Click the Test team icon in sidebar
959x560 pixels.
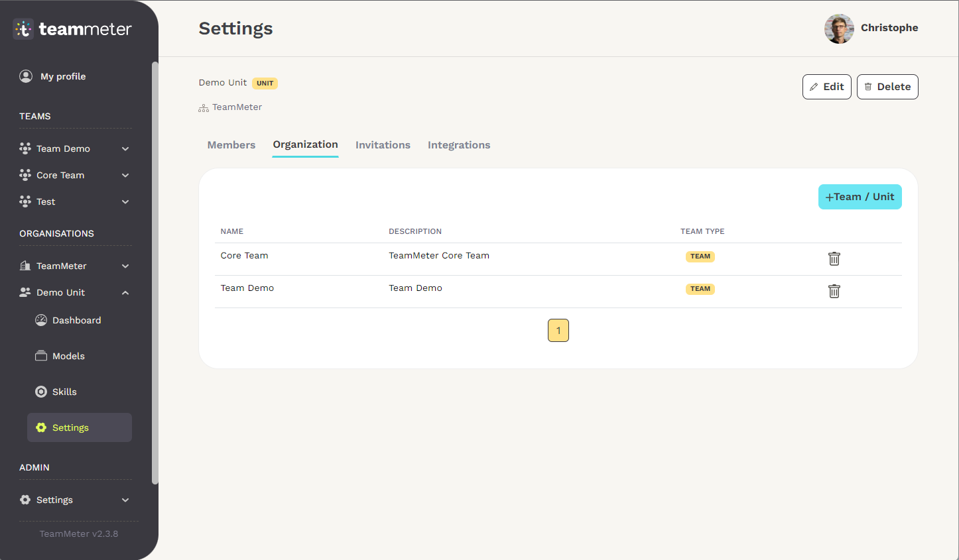point(25,201)
